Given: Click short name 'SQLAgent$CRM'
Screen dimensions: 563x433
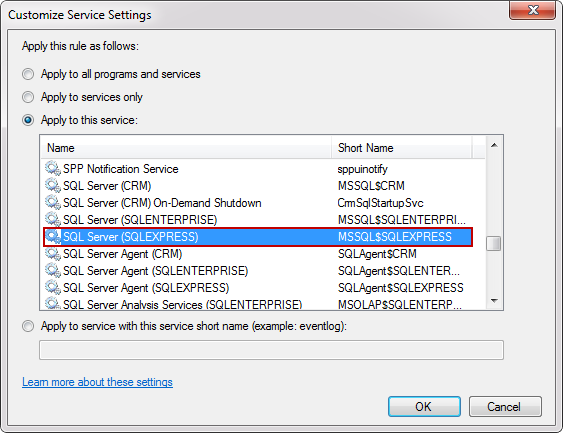Looking at the screenshot, I should pos(377,254).
